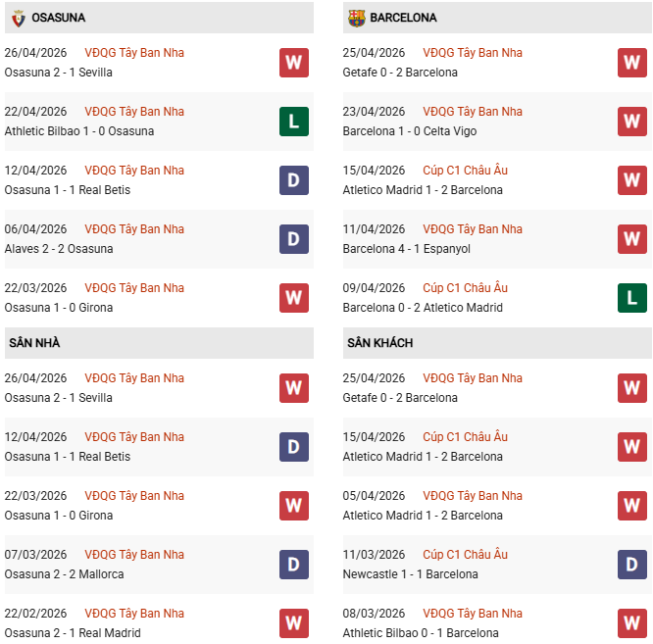
Task: Open the Cúp C1 Châu Âu link dated 09/04/2026
Action: click(465, 287)
